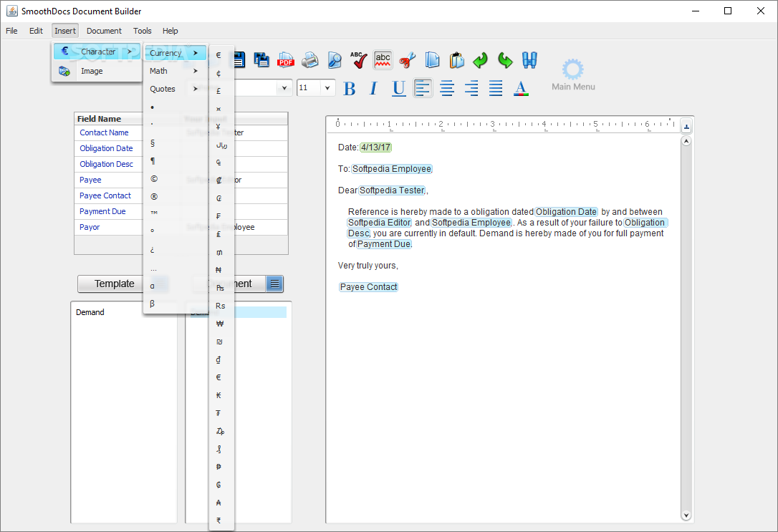Choose Image from Insert menu
Screen dimensions: 778x532
pyautogui.click(x=97, y=71)
